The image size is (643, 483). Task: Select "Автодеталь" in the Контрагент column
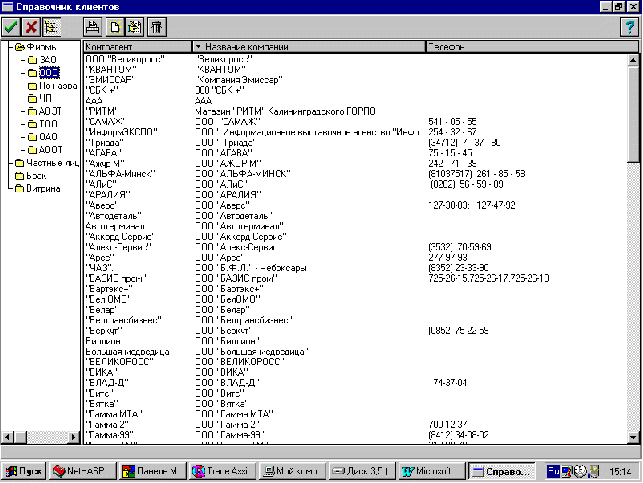coord(114,215)
